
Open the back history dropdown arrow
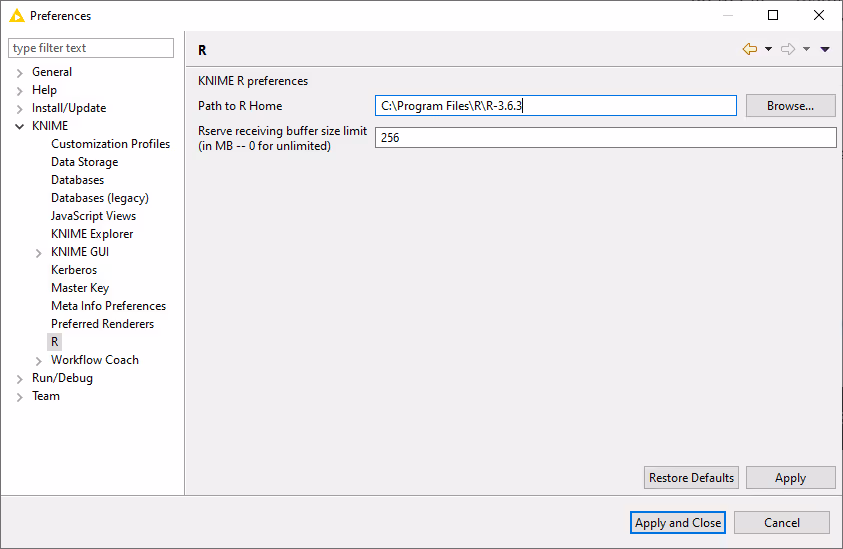coord(768,49)
